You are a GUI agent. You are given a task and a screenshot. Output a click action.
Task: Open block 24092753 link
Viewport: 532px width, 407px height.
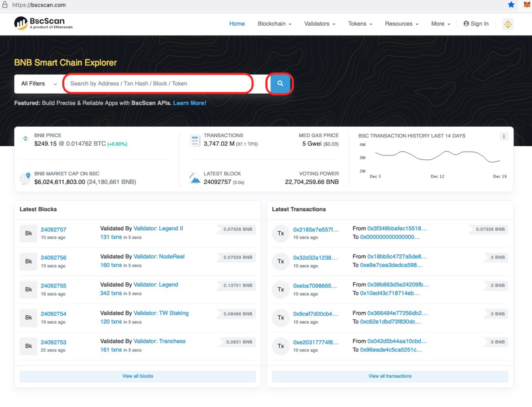point(54,342)
